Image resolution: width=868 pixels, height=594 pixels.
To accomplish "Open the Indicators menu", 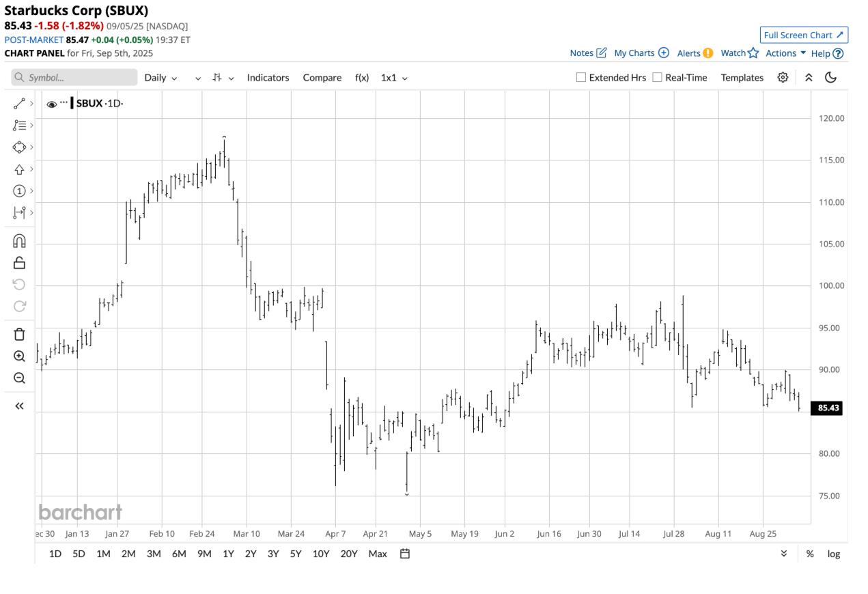I will tap(268, 77).
